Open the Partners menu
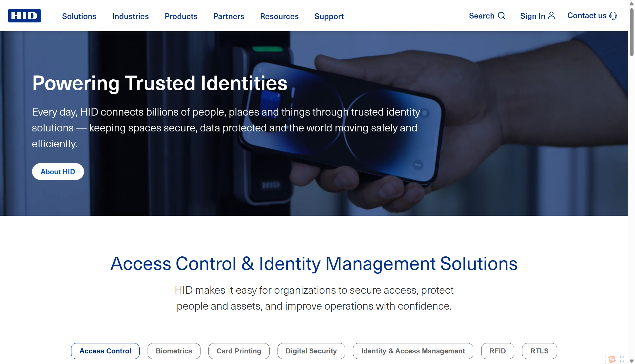 [229, 16]
